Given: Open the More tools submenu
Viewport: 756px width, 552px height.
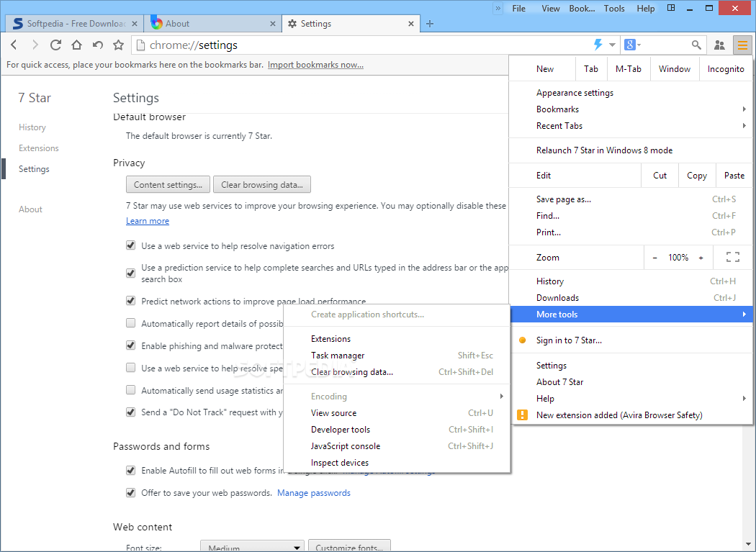Looking at the screenshot, I should click(631, 315).
